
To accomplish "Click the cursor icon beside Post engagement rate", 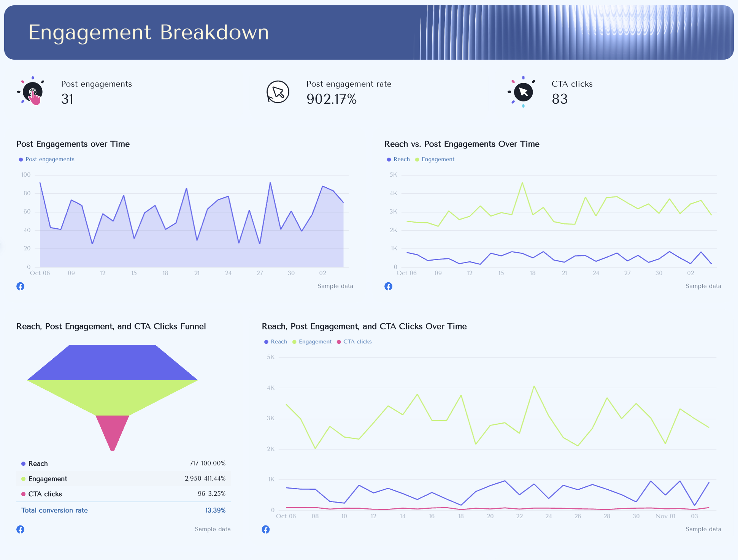I will (x=278, y=92).
